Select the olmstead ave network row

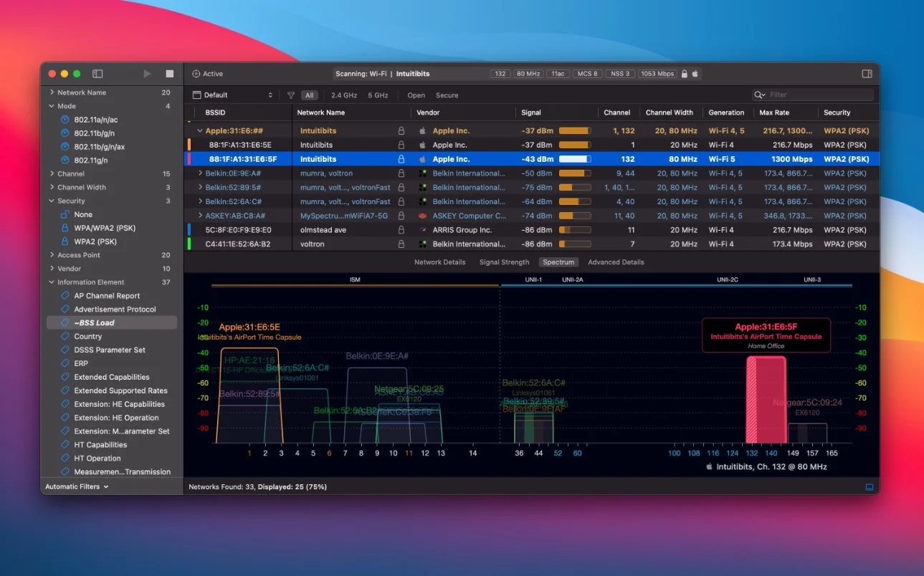[533, 230]
